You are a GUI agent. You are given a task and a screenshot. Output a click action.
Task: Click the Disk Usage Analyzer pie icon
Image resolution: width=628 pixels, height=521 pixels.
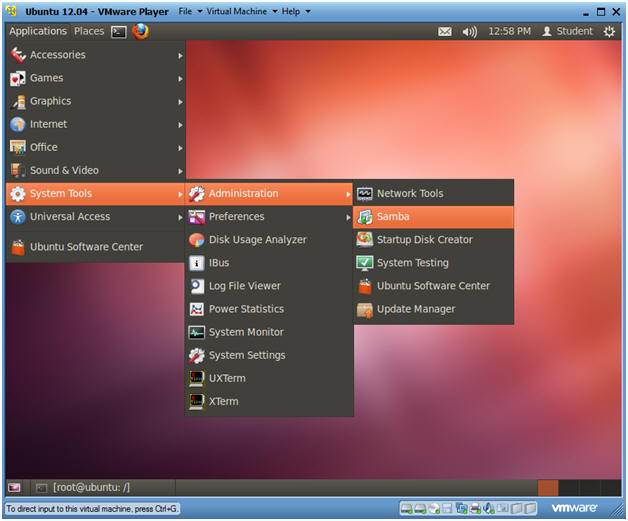click(197, 240)
